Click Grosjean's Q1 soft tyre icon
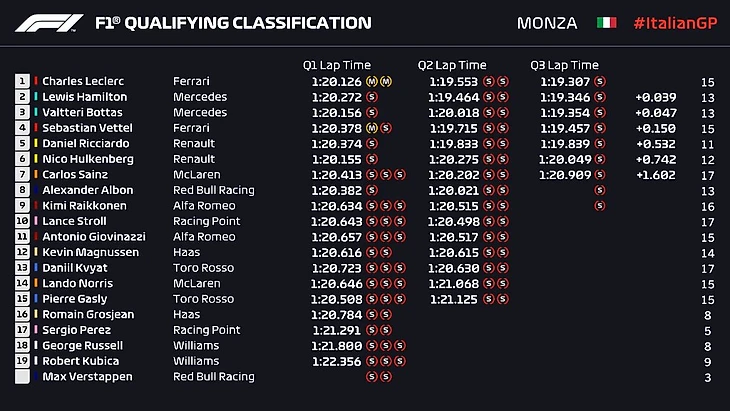730x411 pixels. point(372,315)
